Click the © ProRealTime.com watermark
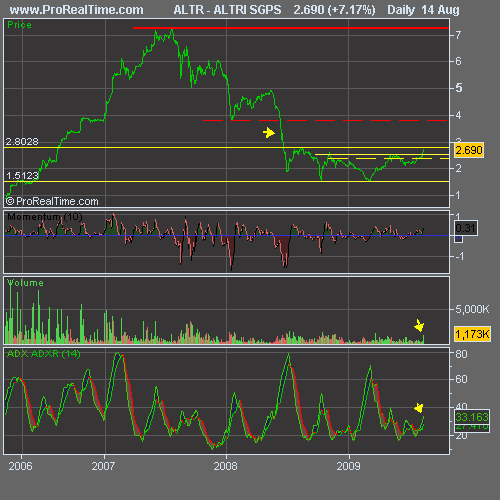This screenshot has width=500, height=500. pos(52,201)
